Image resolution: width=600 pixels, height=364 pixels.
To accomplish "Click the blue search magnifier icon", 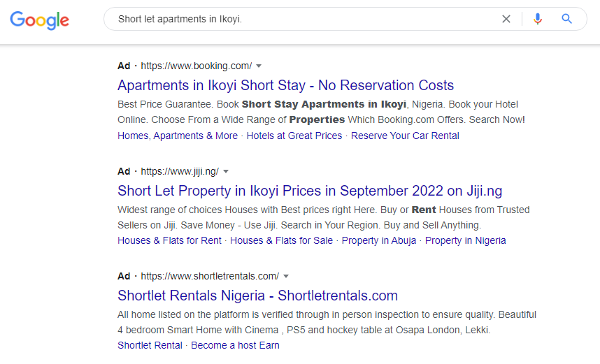I will click(567, 19).
